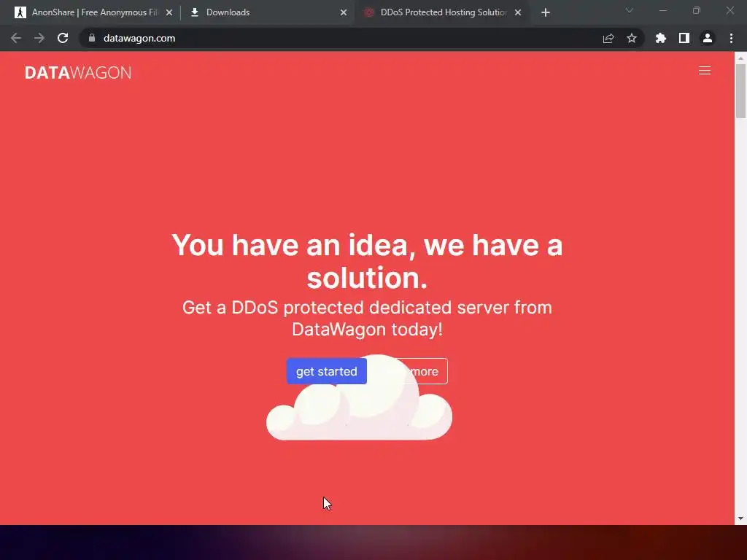Restore down the Chrome window
The height and width of the screenshot is (560, 747).
click(x=697, y=10)
